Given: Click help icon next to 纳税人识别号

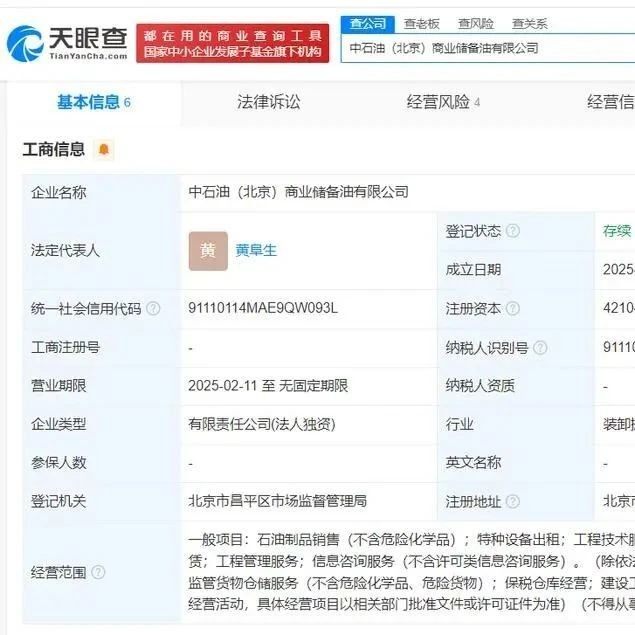Looking at the screenshot, I should pos(540,347).
